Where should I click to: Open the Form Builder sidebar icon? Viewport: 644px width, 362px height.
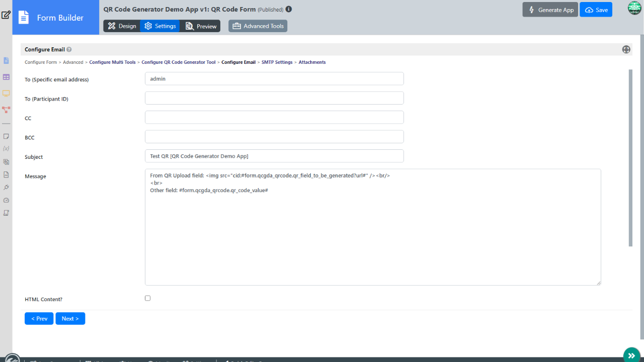point(6,61)
